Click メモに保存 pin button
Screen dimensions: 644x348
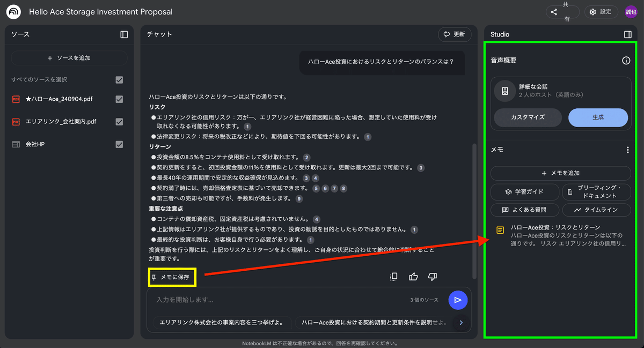(x=172, y=277)
